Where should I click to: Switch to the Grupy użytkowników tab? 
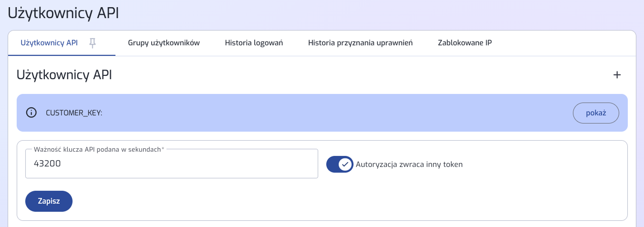point(164,43)
